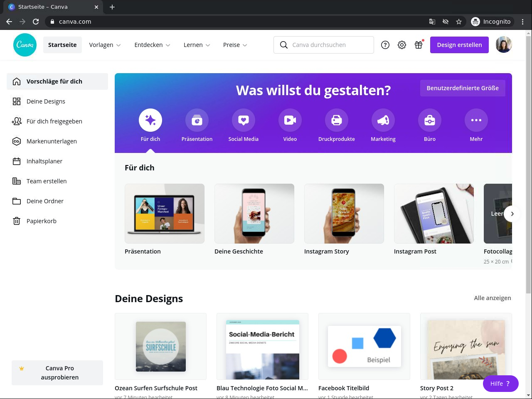Open the Facebook Titelbild design thumbnail
The width and height of the screenshot is (532, 399).
coord(364,346)
